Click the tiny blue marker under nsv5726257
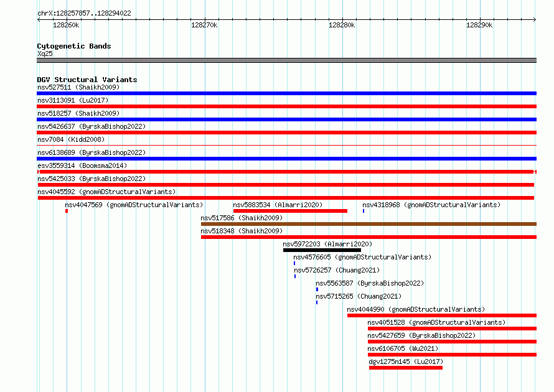Viewport: 554px width, 392px height. pyautogui.click(x=295, y=276)
